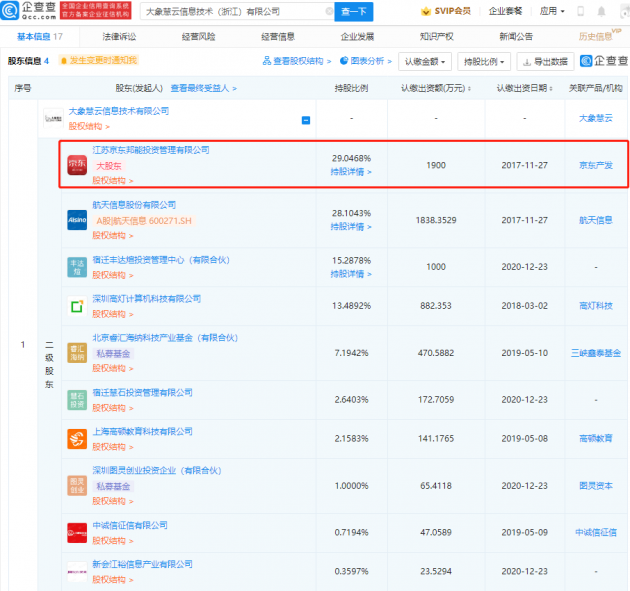630x591 pixels.
Task: Open 股权结构 under 大象慧云信息技术有限公司
Action: pyautogui.click(x=89, y=127)
